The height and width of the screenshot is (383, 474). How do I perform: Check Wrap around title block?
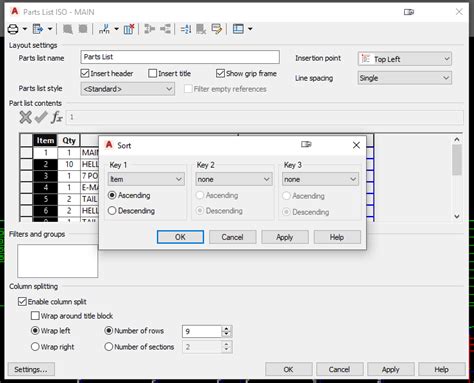click(35, 316)
